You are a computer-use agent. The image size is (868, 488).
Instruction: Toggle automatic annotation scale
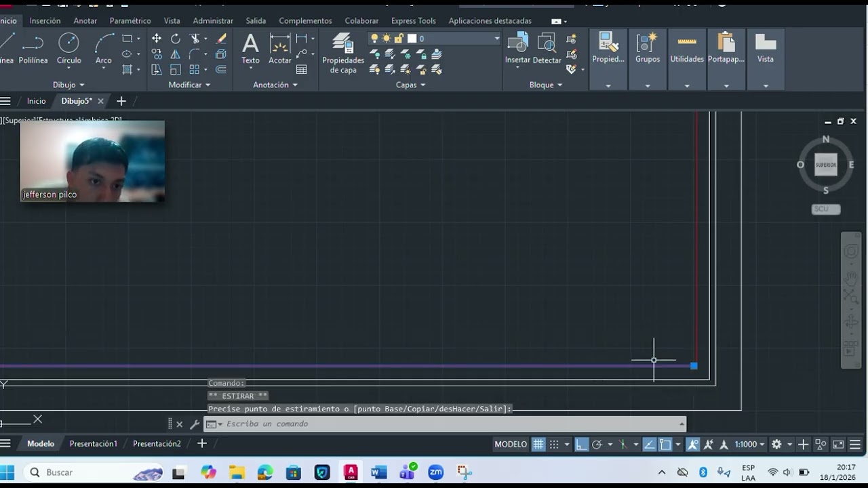(709, 445)
